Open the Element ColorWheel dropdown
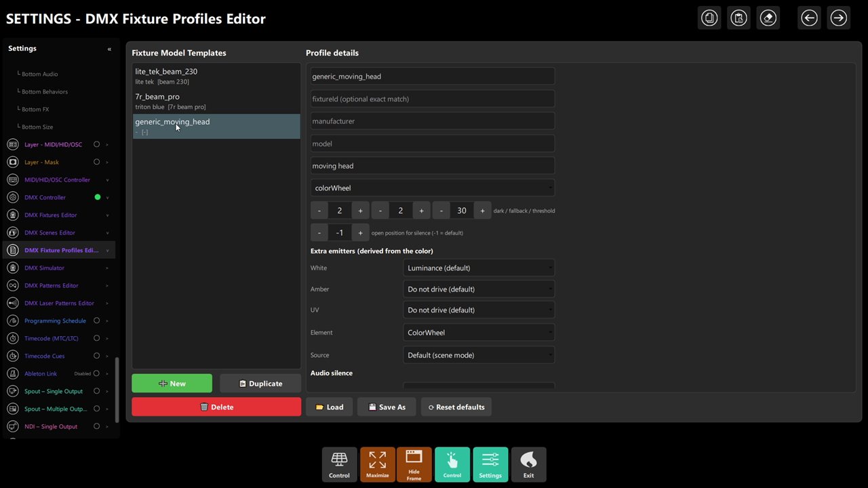 (x=479, y=332)
